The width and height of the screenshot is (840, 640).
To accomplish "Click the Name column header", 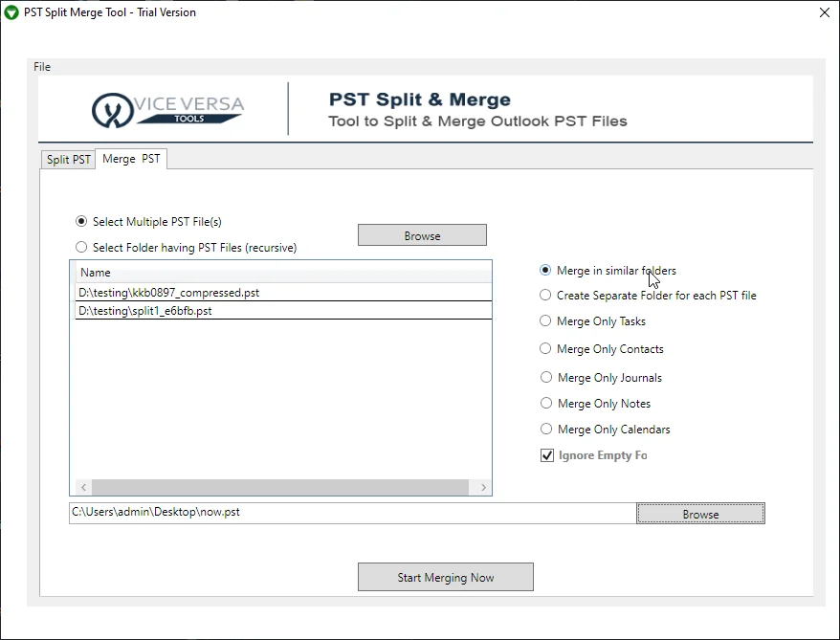I will [283, 272].
